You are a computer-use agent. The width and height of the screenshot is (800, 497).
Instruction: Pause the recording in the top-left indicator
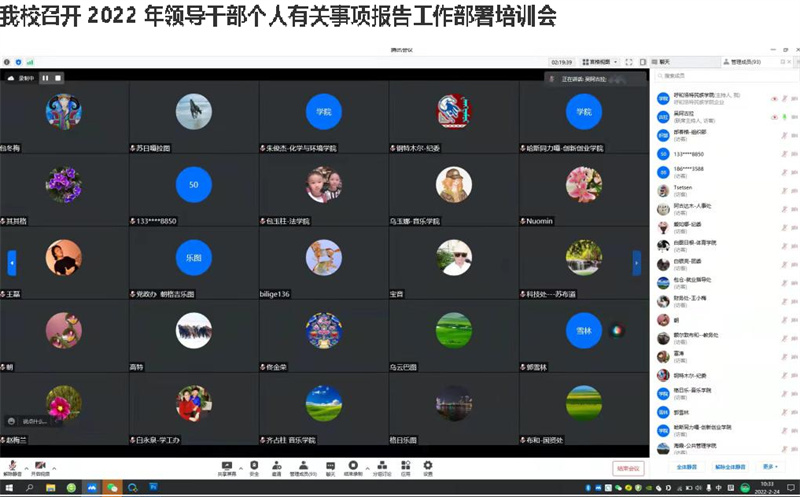point(45,77)
